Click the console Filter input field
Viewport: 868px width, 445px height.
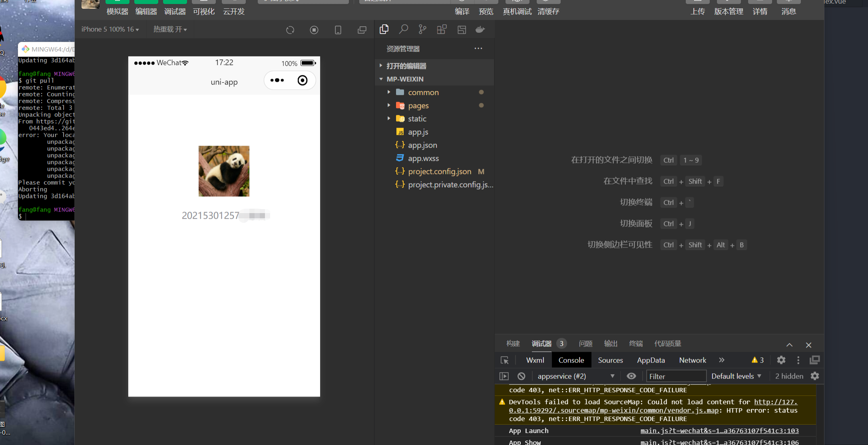coord(676,376)
